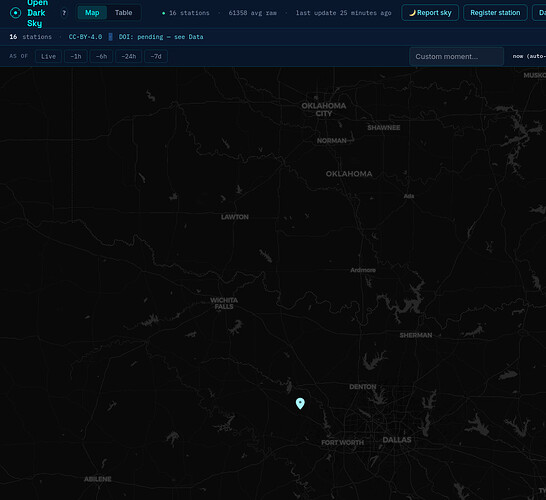The image size is (546, 500).
Task: Click the DALLAS map label
Action: [397, 440]
